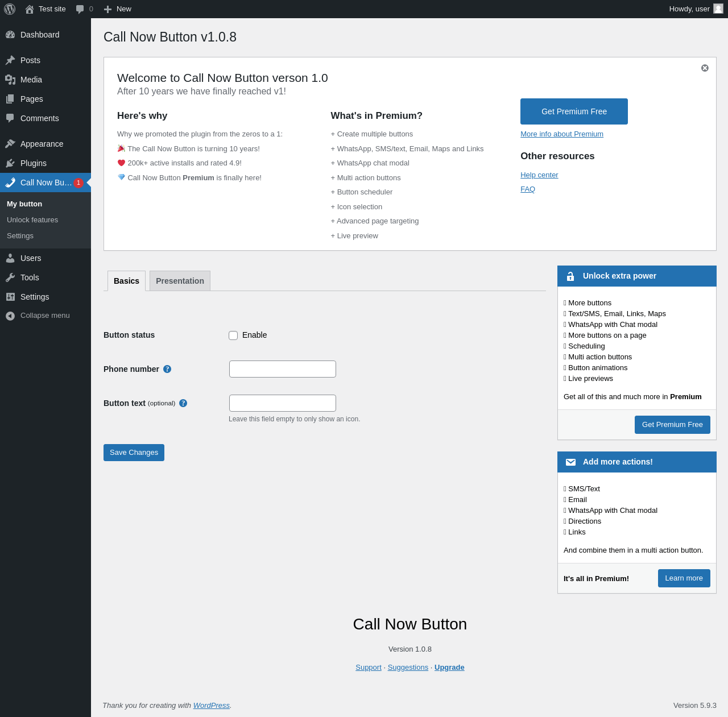Click the plus icon beside New
The image size is (728, 717).
pos(107,9)
